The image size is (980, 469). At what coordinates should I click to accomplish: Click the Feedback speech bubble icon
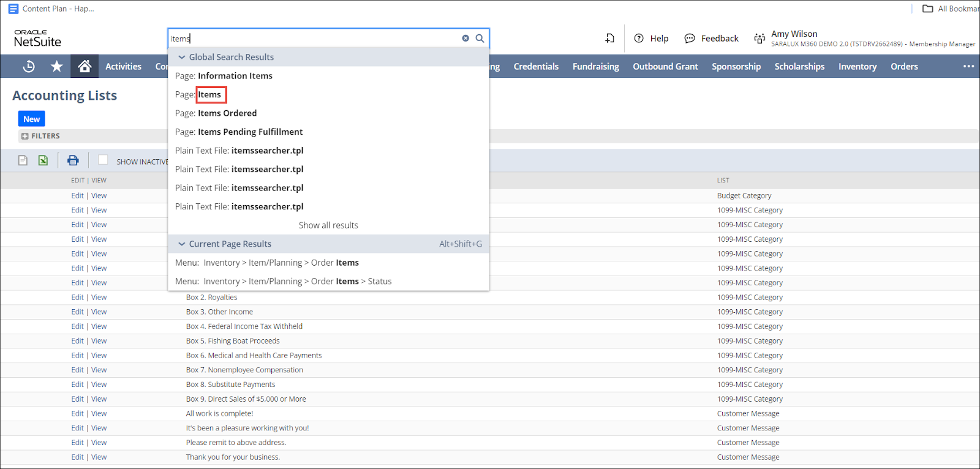click(690, 38)
